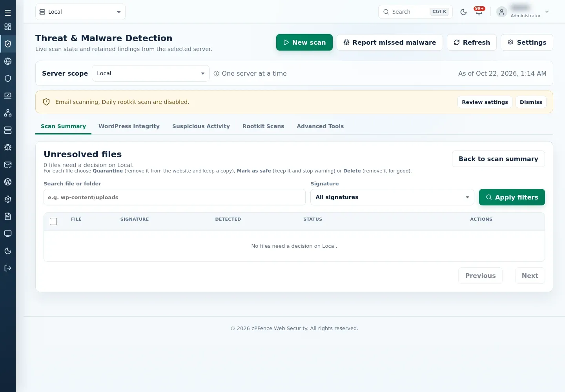Click the FILE column header
This screenshot has width=565, height=392.
(76, 219)
